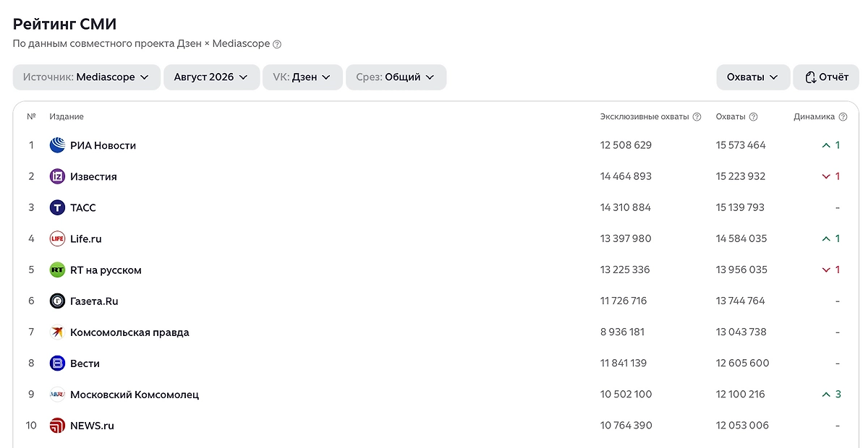Open Московский Комсомолец publication link
Image resolution: width=868 pixels, height=448 pixels.
click(135, 395)
